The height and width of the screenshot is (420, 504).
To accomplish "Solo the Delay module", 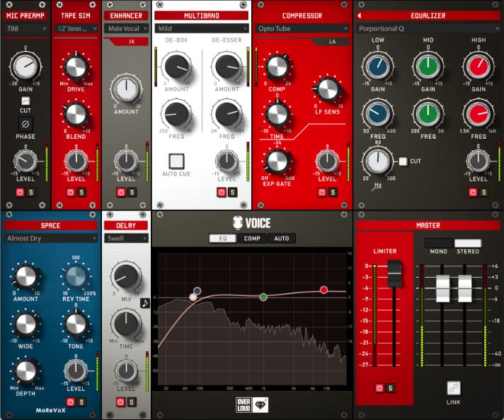I will 132,402.
